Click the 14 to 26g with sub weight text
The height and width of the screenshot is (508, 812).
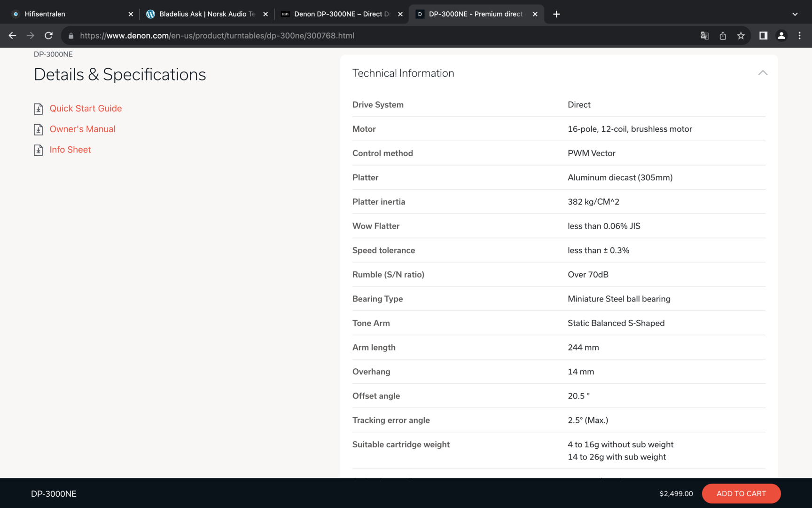pos(617,457)
